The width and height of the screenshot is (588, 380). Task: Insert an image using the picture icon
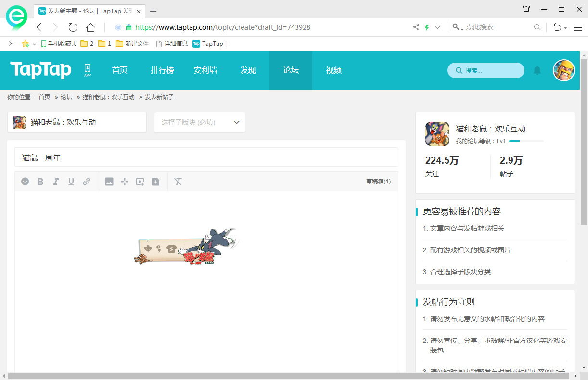pyautogui.click(x=109, y=182)
